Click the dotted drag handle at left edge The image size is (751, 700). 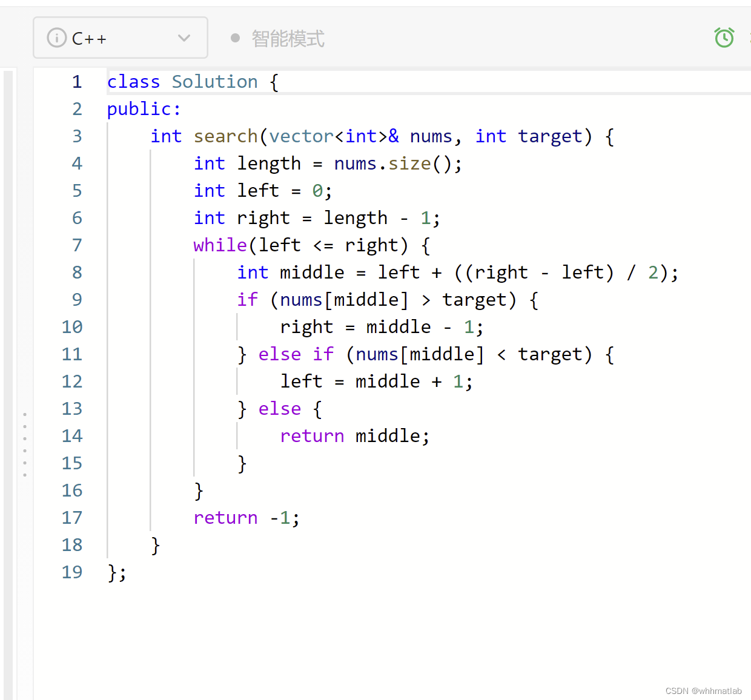tap(25, 444)
